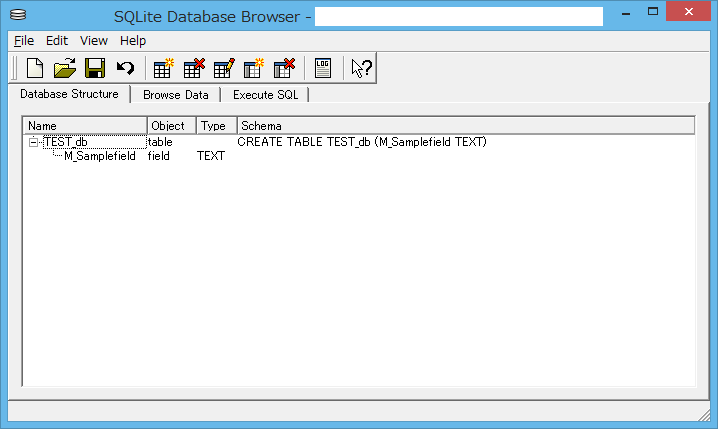Viewport: 718px width, 429px height.
Task: Open the Help menu
Action: (133, 41)
